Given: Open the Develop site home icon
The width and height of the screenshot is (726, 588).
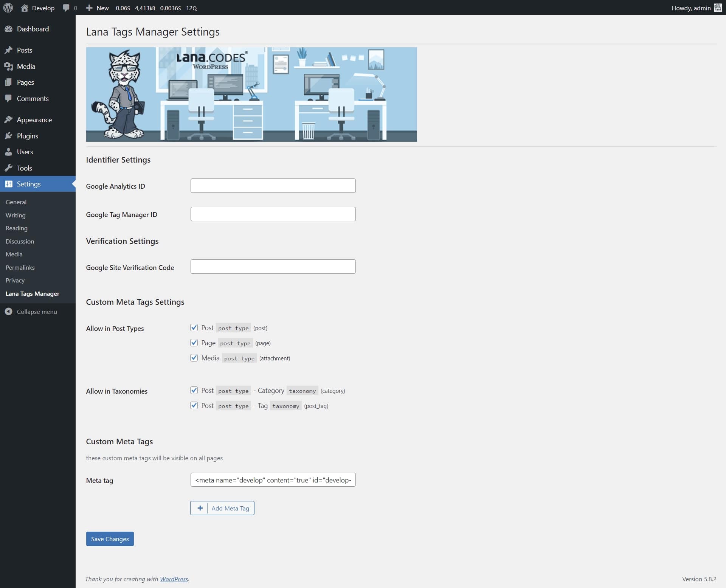Looking at the screenshot, I should pos(25,8).
